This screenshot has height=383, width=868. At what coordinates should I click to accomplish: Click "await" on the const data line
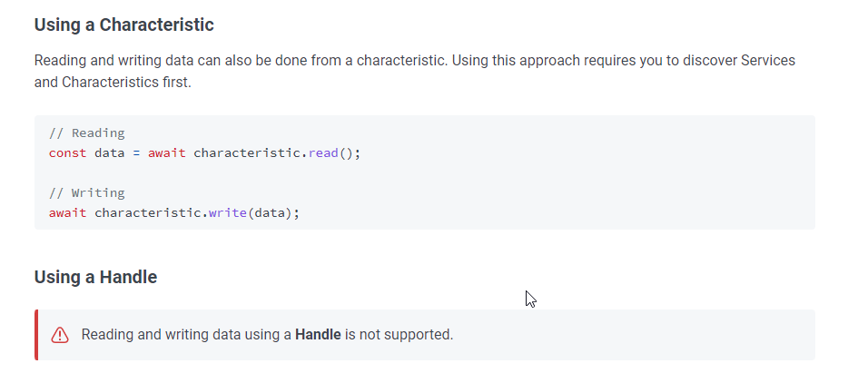[166, 152]
